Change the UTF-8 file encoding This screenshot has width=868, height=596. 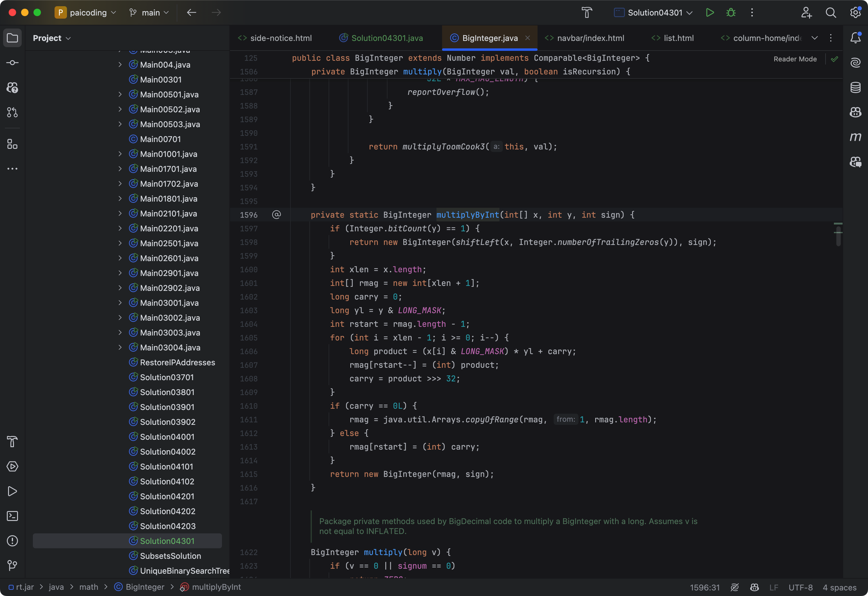[800, 587]
